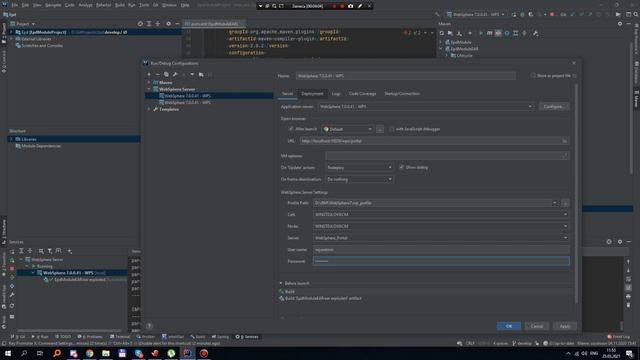Click the VM options input field
640x360 pixels.
point(447,156)
